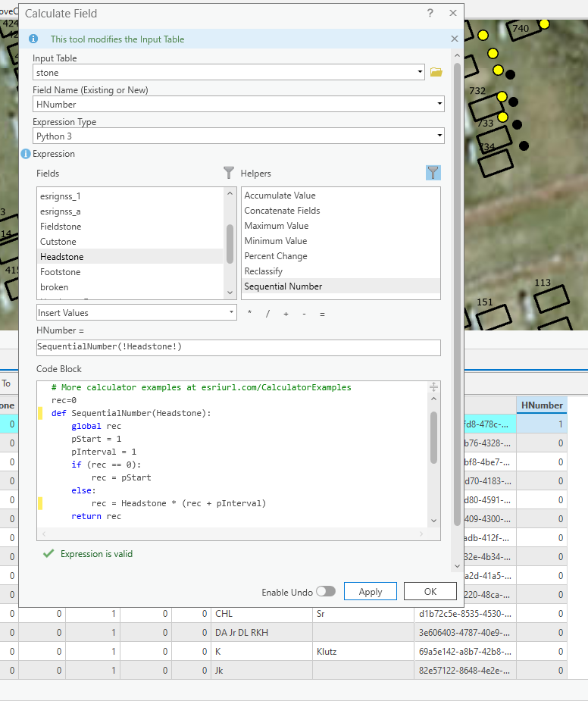
Task: Insert the equals operator symbol
Action: pos(322,313)
